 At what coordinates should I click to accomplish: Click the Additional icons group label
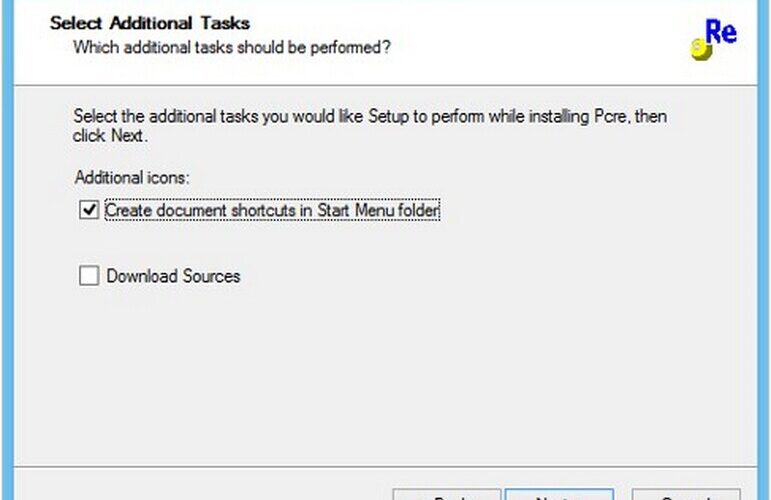point(132,177)
